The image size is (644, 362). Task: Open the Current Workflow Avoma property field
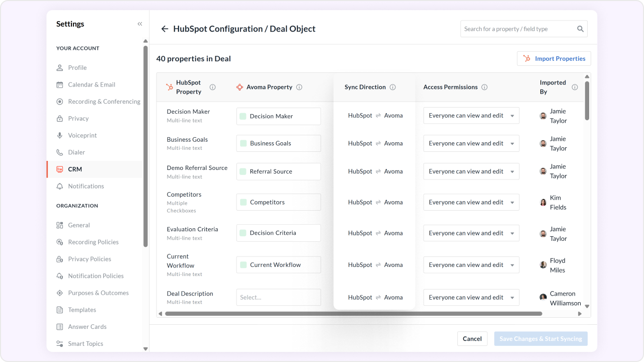point(279,265)
